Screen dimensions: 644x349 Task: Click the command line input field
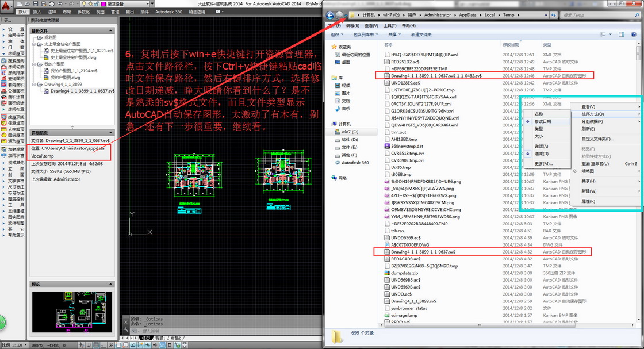(230, 331)
